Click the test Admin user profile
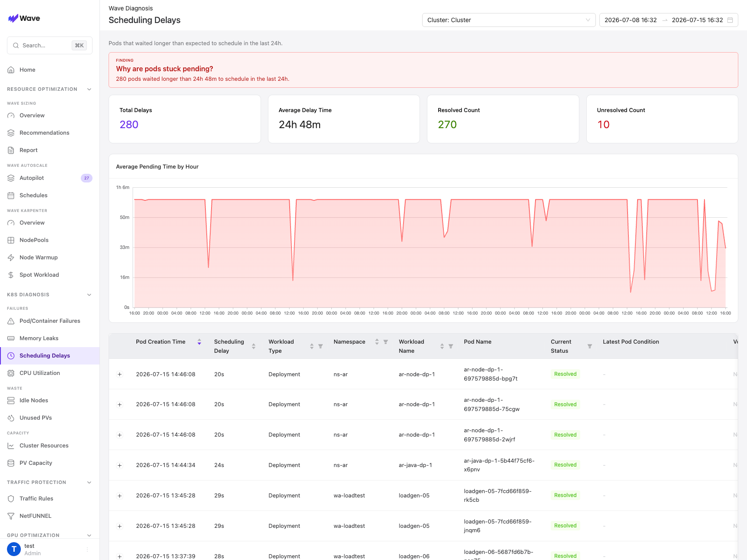The image size is (747, 560). tap(50, 550)
